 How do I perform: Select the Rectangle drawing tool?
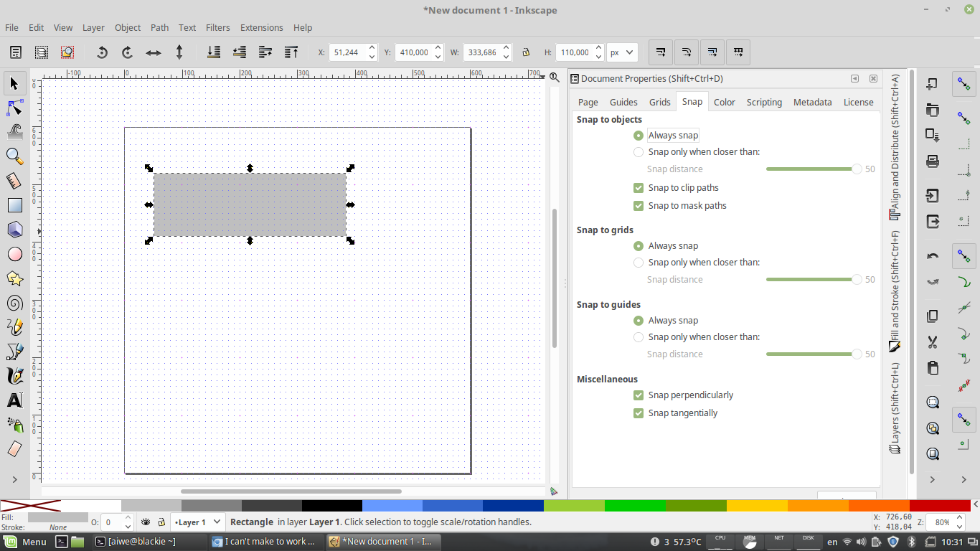14,205
